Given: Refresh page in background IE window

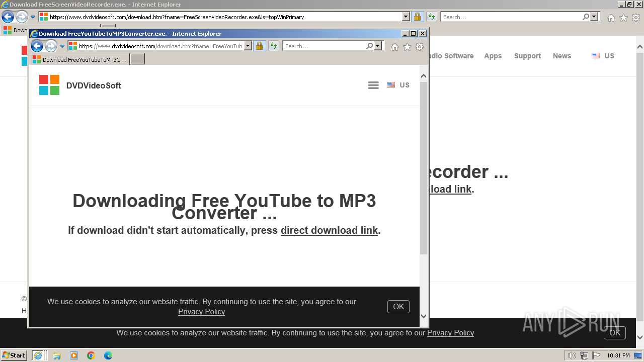Looking at the screenshot, I should click(432, 17).
